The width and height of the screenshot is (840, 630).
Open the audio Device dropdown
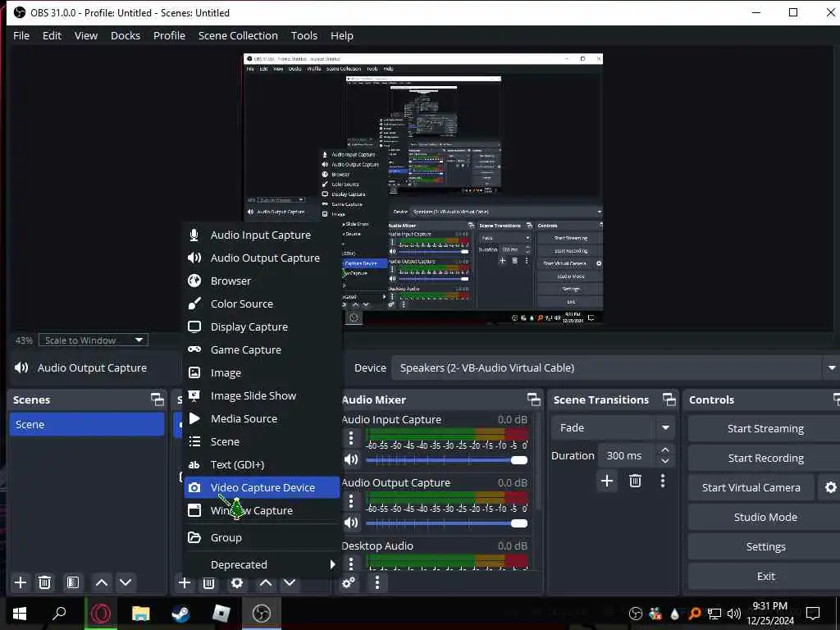615,368
